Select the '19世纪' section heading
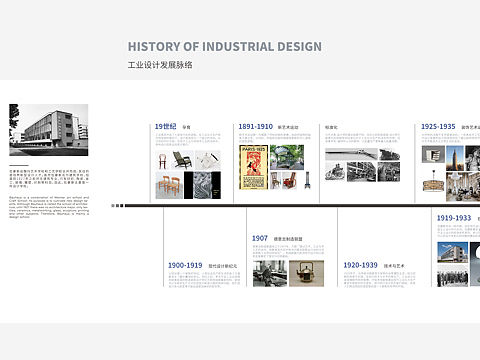The height and width of the screenshot is (360, 480). point(165,127)
